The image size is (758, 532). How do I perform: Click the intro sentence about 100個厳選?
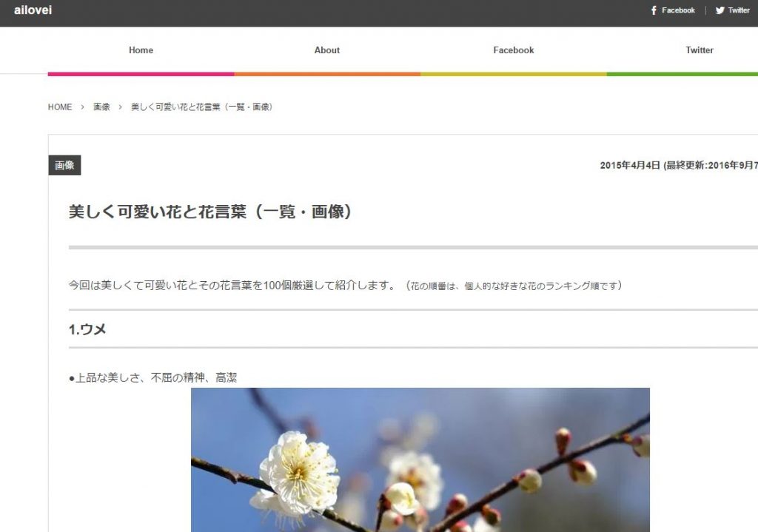(345, 286)
